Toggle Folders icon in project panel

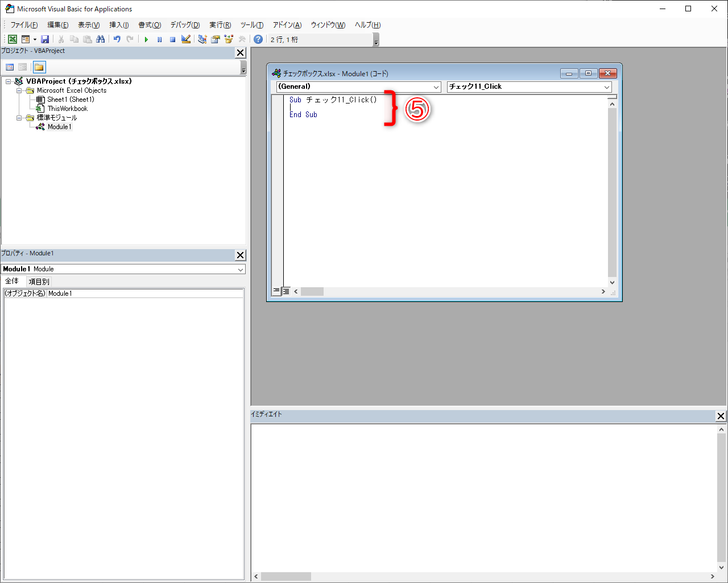[39, 67]
